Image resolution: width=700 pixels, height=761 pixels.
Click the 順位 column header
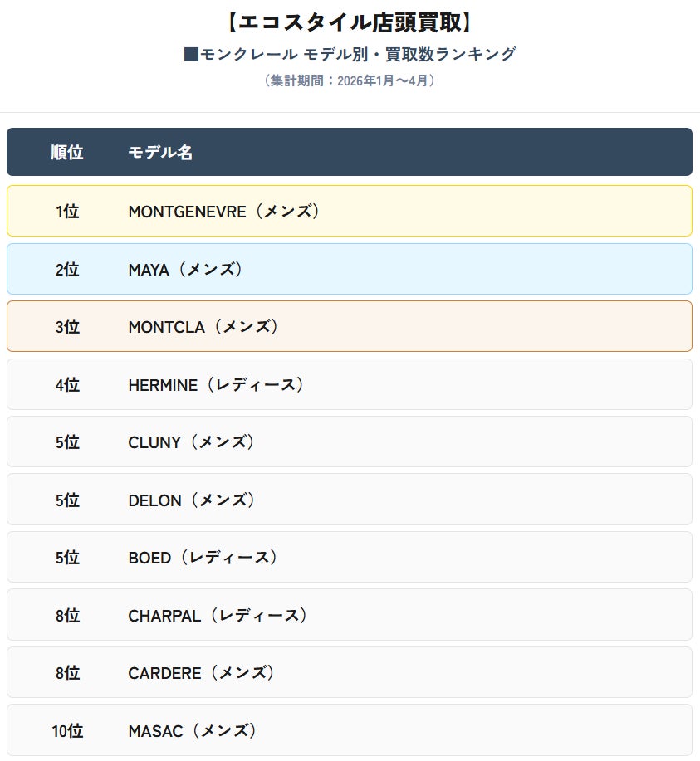67,152
